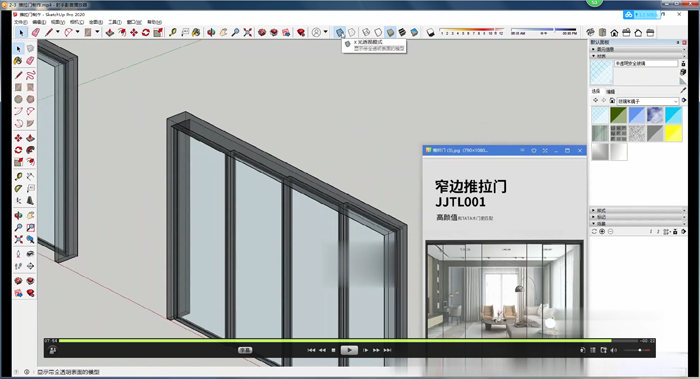Switch to Front view house icon
The image size is (700, 379).
(x=614, y=33)
